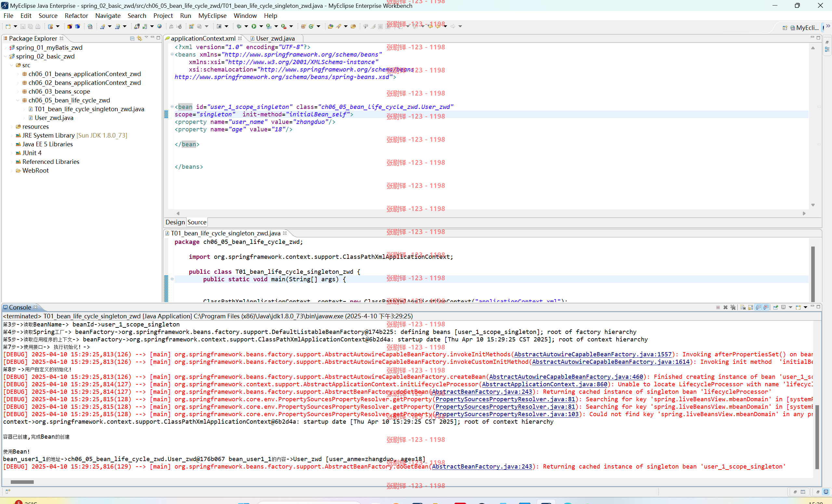Click the New Package toolbar icon
Image resolution: width=832 pixels, height=504 pixels.
303,26
